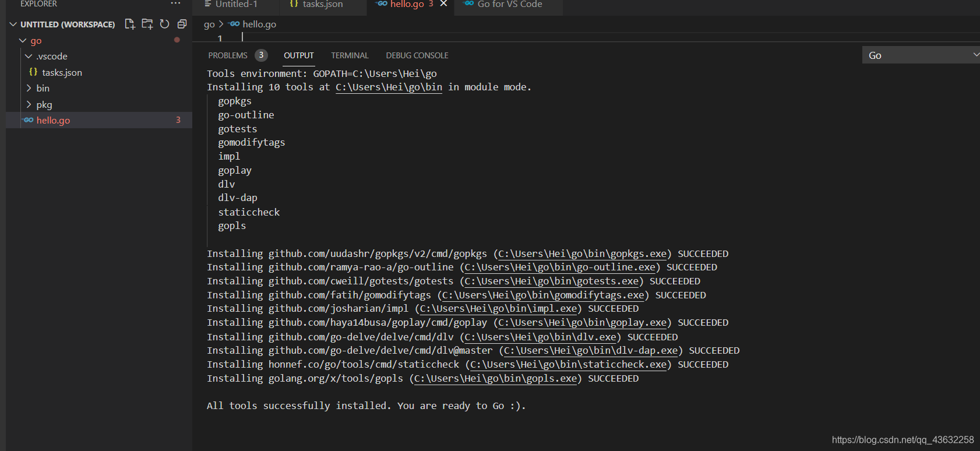The image size is (980, 451).
Task: Open the go-outline.exe path link
Action: pos(560,267)
